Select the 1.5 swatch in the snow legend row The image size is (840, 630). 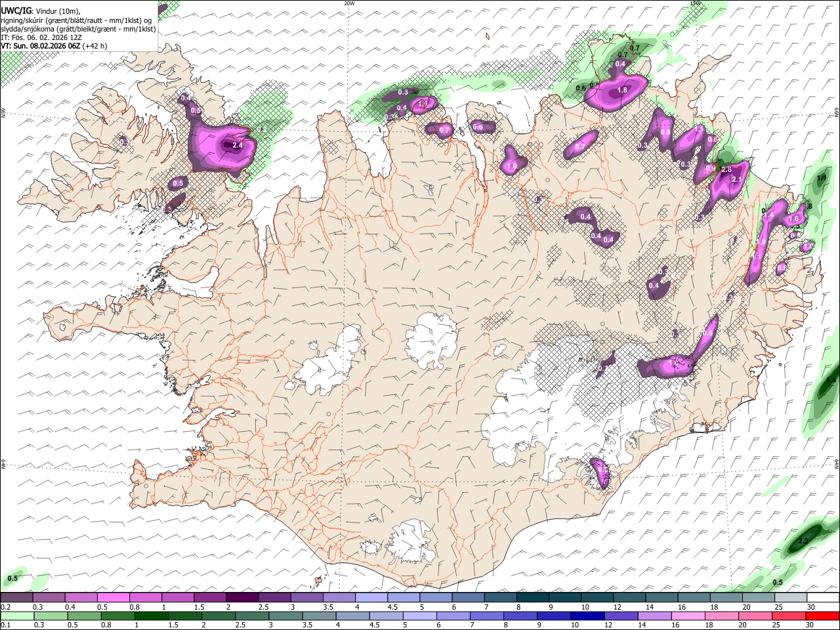point(209,598)
